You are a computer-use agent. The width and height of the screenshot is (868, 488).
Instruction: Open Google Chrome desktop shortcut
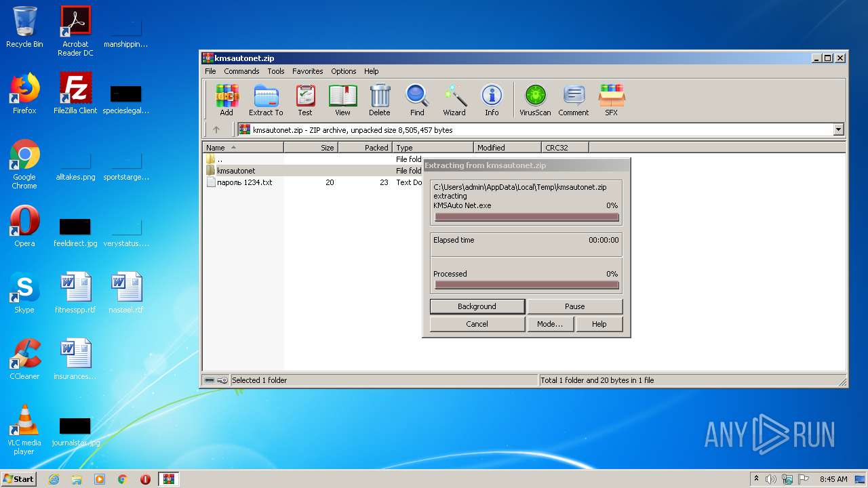24,163
